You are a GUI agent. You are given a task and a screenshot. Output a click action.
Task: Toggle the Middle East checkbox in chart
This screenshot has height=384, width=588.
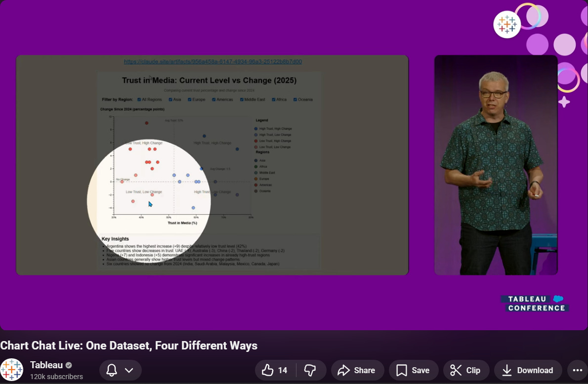(242, 100)
